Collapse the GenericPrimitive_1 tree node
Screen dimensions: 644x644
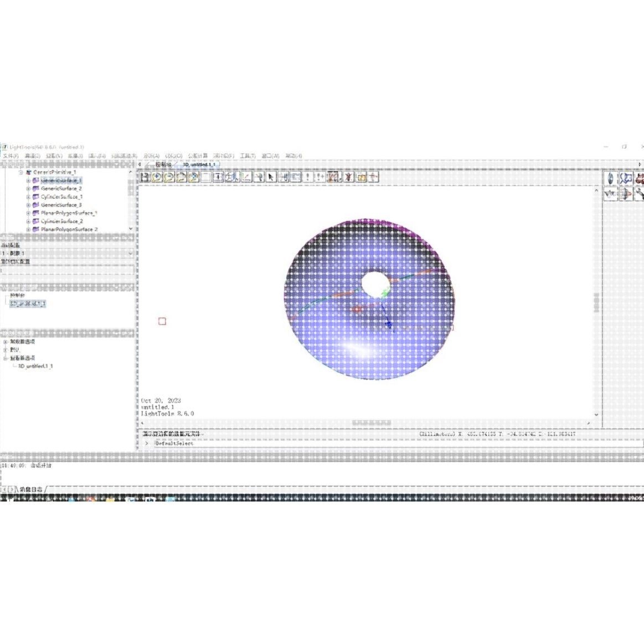coord(20,172)
